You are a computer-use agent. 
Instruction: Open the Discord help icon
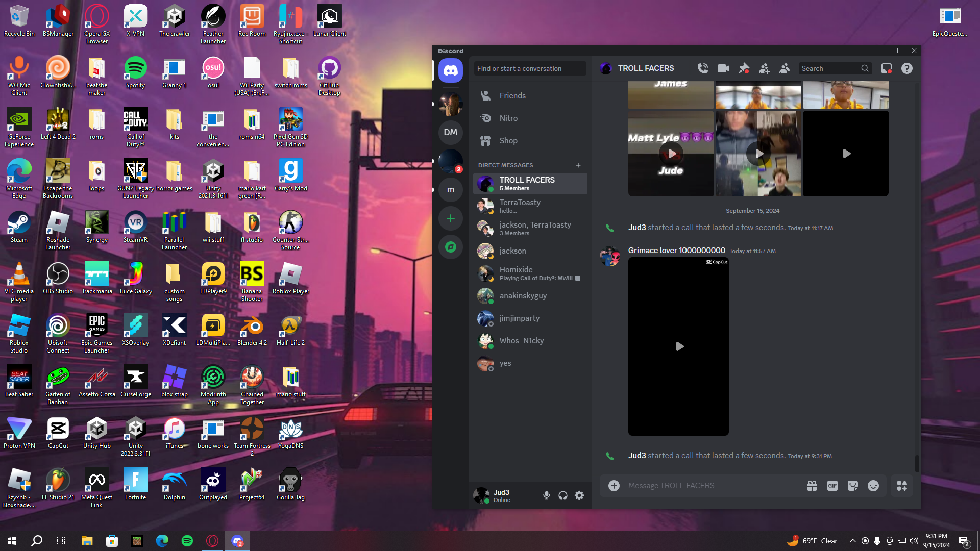(906, 68)
